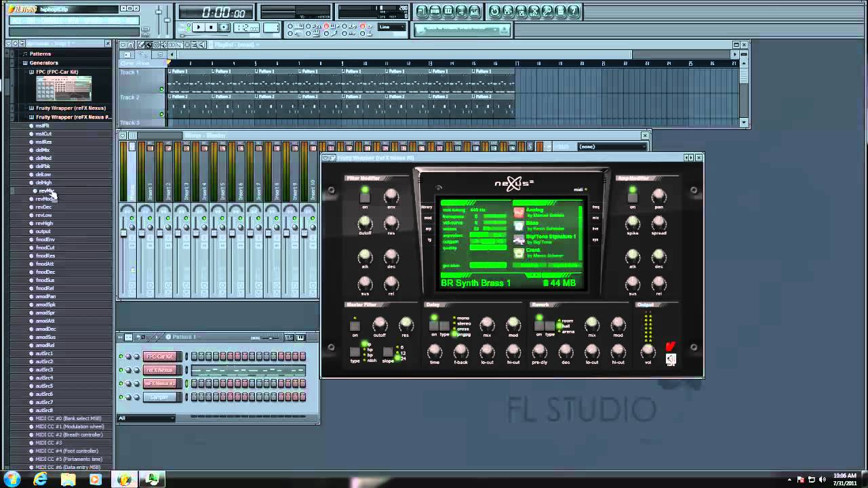Open Internet Explorer from the taskbar
The image size is (868, 488).
coord(41,479)
